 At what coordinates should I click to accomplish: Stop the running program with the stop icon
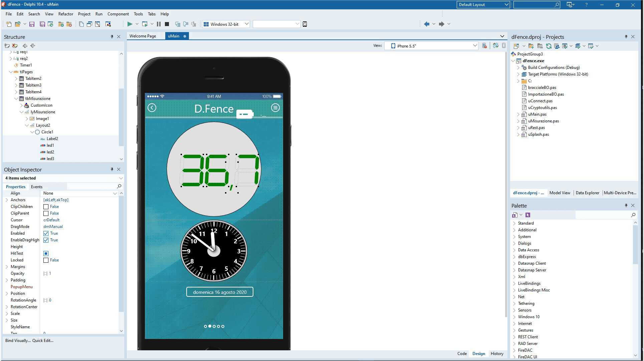tap(167, 24)
